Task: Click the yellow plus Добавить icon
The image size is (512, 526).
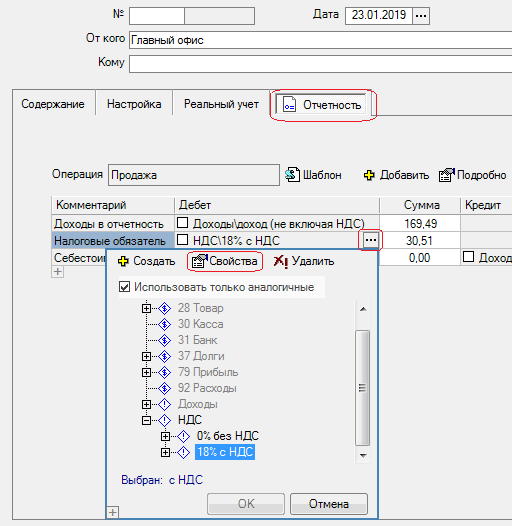Action: 369,175
